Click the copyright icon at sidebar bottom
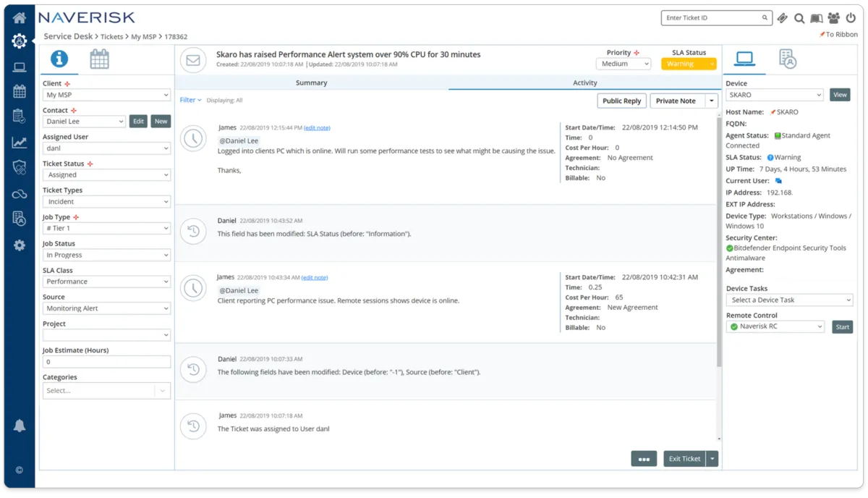 20,470
